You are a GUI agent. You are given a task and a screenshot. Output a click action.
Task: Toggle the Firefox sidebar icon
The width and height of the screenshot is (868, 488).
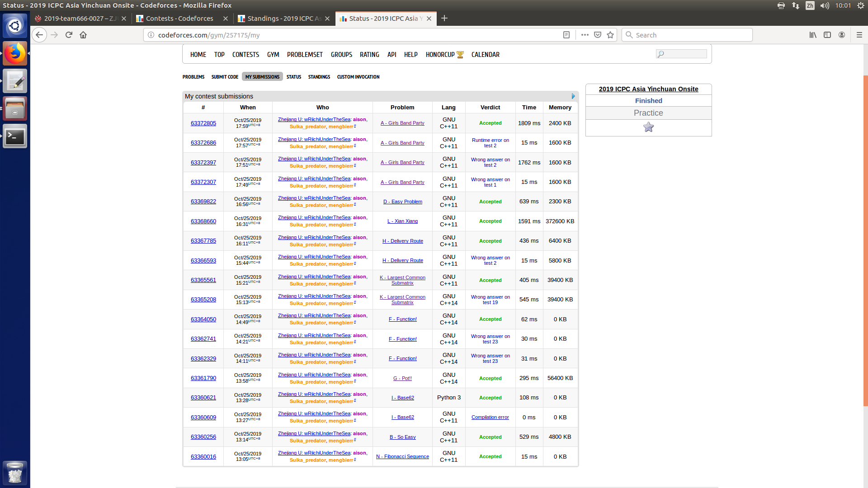click(827, 35)
